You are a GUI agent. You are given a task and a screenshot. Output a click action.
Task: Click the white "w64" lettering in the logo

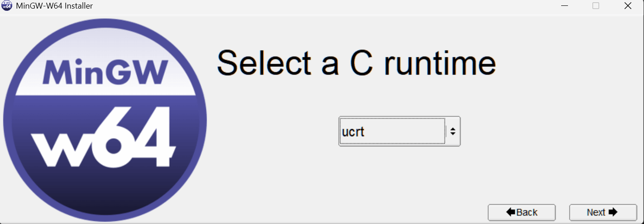pos(104,138)
